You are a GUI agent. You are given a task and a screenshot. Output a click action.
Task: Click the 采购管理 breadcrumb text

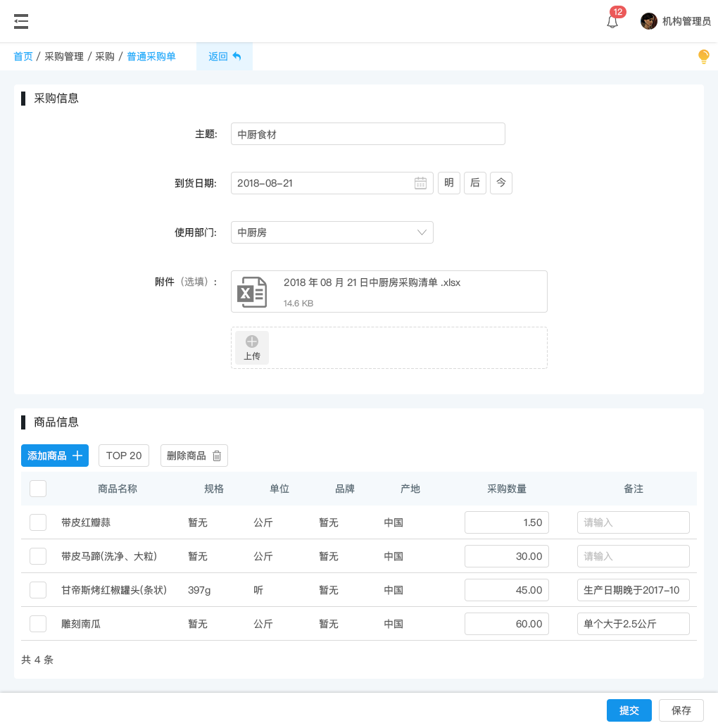pyautogui.click(x=64, y=56)
